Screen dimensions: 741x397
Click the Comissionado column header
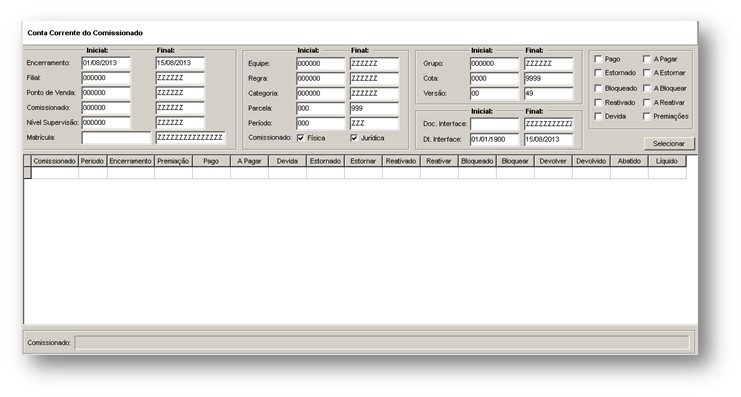pyautogui.click(x=55, y=161)
